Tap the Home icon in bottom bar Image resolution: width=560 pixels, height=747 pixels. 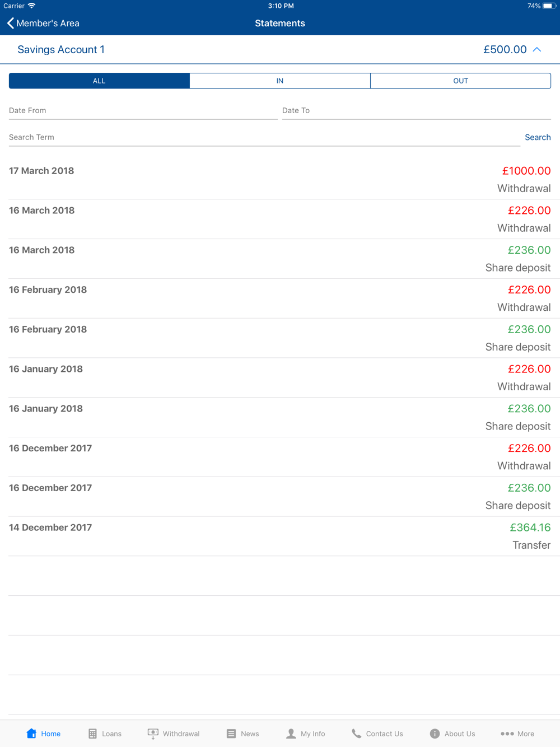31,734
